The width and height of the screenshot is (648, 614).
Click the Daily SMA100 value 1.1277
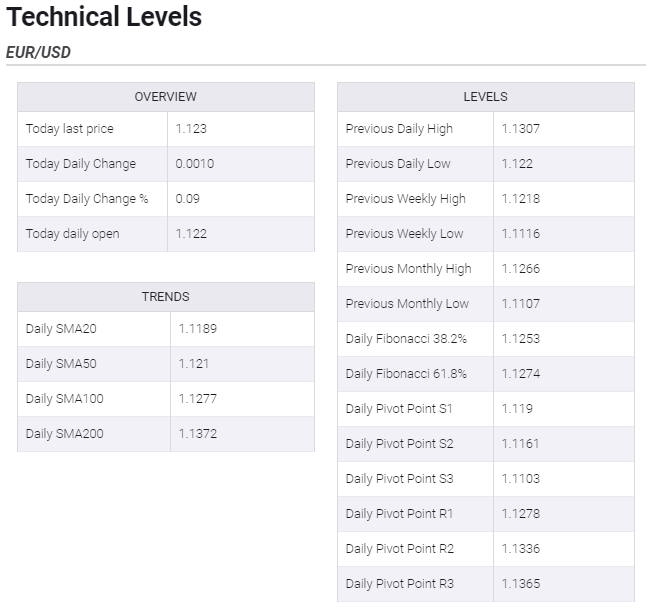[x=198, y=399]
